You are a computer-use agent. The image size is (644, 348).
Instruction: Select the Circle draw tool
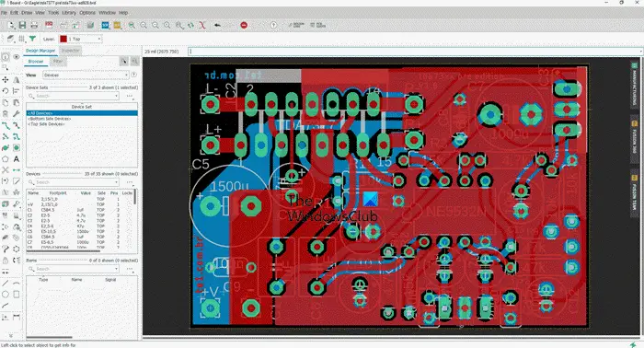coord(6,295)
